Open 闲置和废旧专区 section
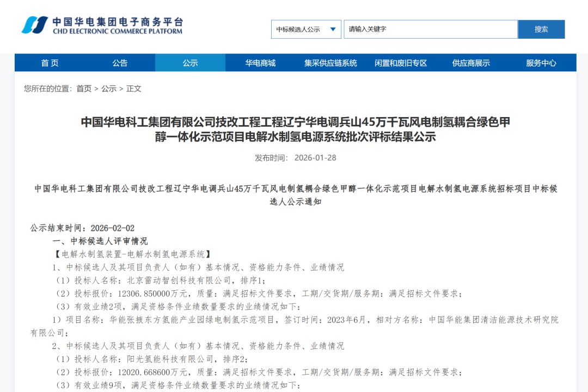The height and width of the screenshot is (392, 588). pos(401,63)
